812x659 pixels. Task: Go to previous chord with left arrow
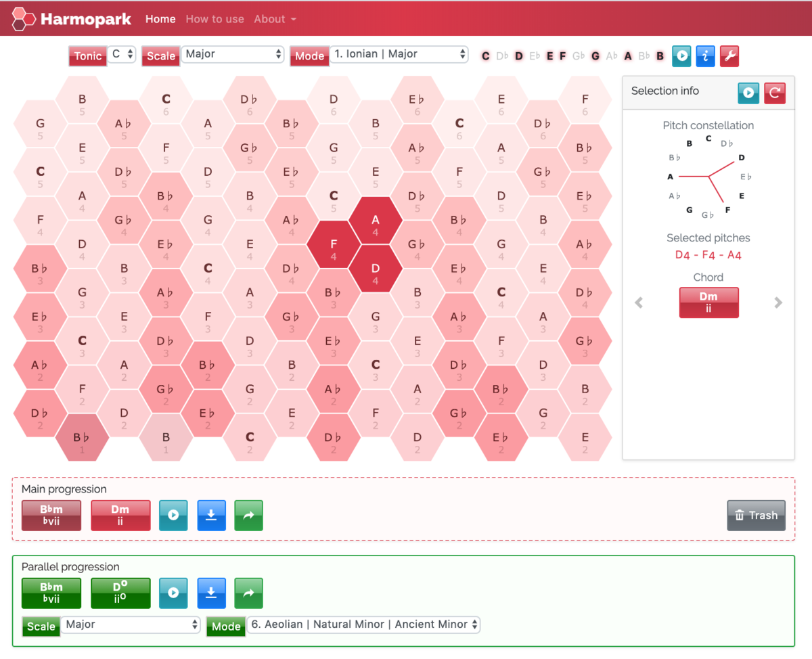[639, 302]
